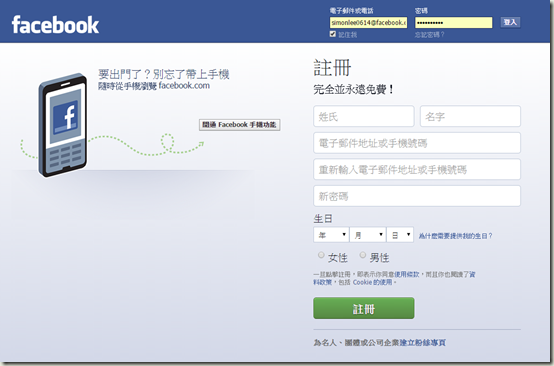Open the 月 birth month dropdown
This screenshot has height=366, width=554.
[367, 235]
